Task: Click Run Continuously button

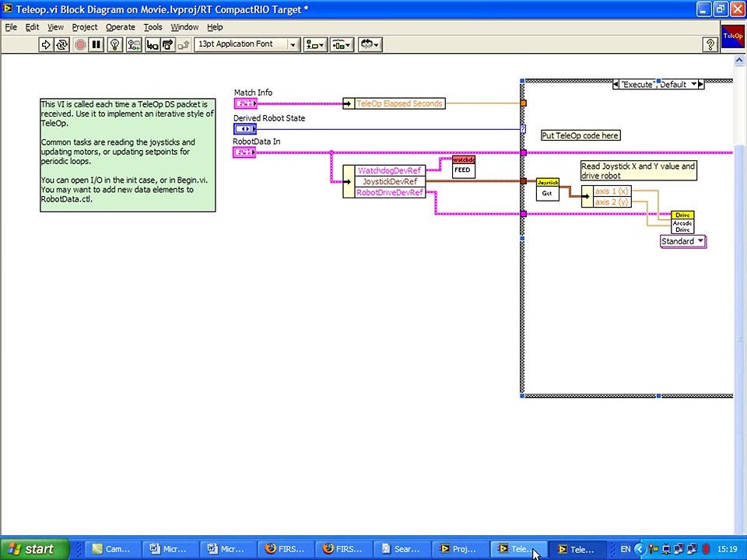Action: (x=61, y=45)
